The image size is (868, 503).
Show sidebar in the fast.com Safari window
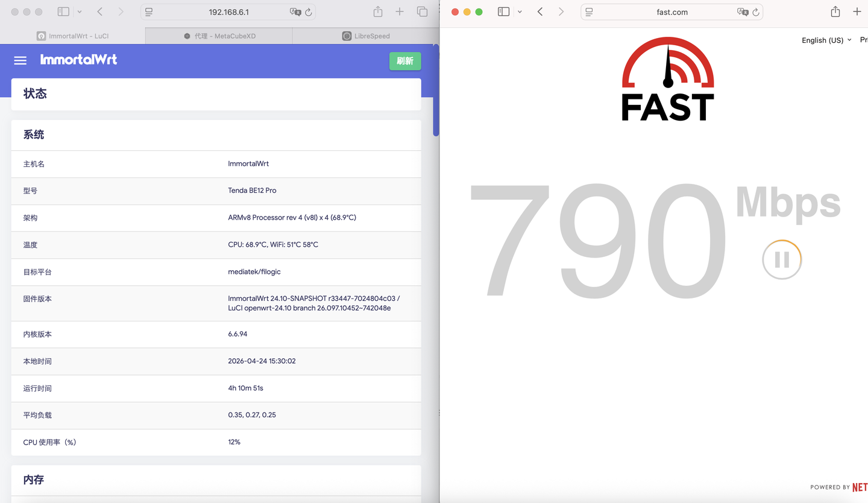click(504, 11)
